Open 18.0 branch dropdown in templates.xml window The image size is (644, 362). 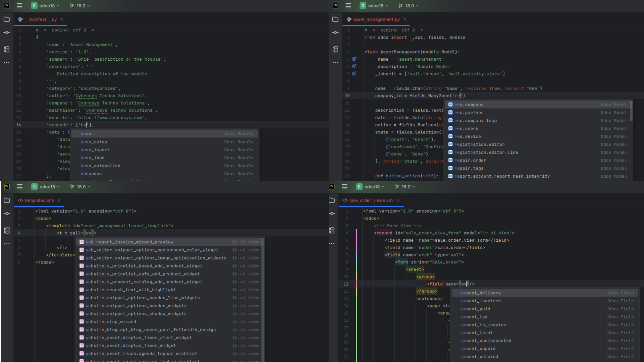[x=80, y=187]
